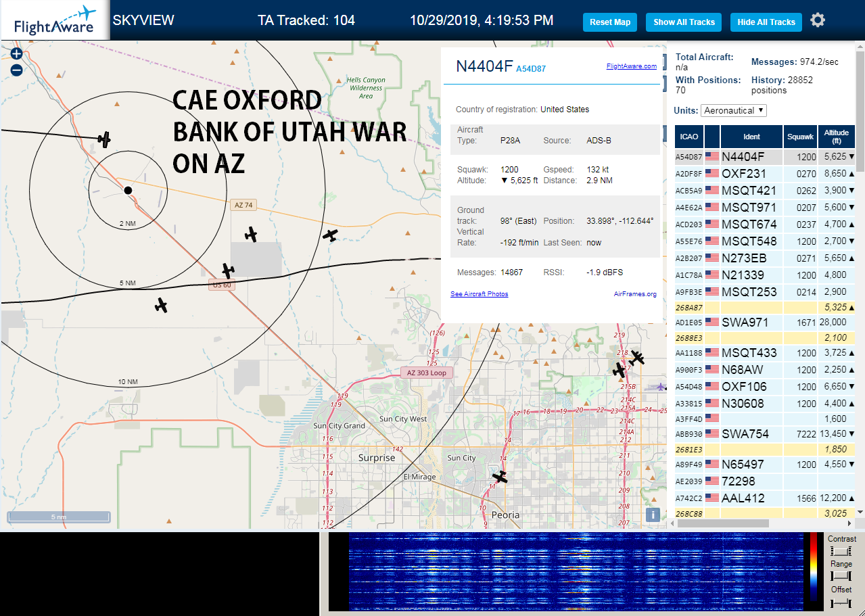The image size is (865, 616).
Task: Click the TA Tracked: 104 counter
Action: pos(306,20)
